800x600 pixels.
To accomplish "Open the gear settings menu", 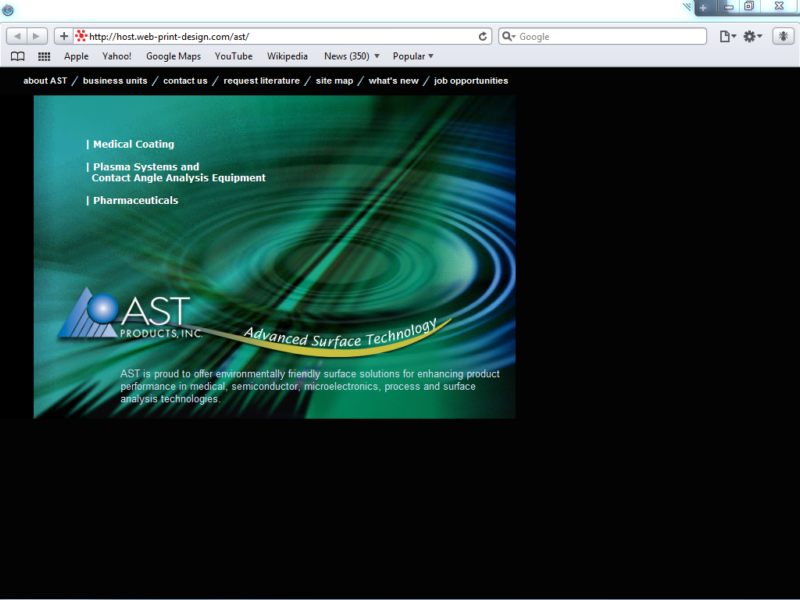I will point(752,36).
